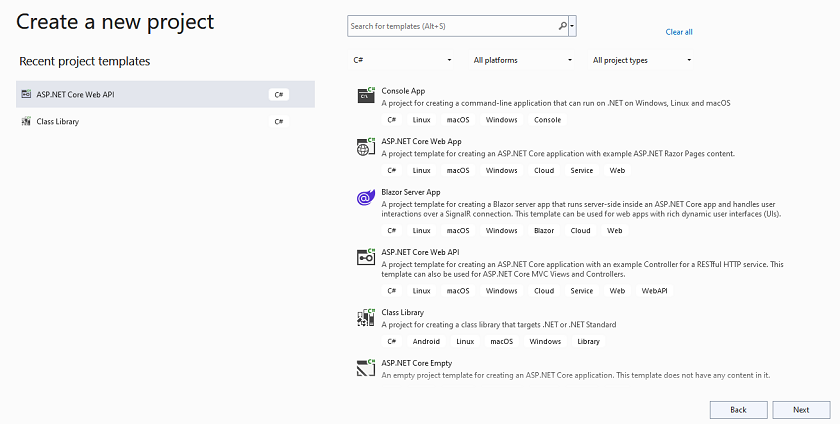Expand the All project types dropdown
840x424 pixels.
(641, 60)
